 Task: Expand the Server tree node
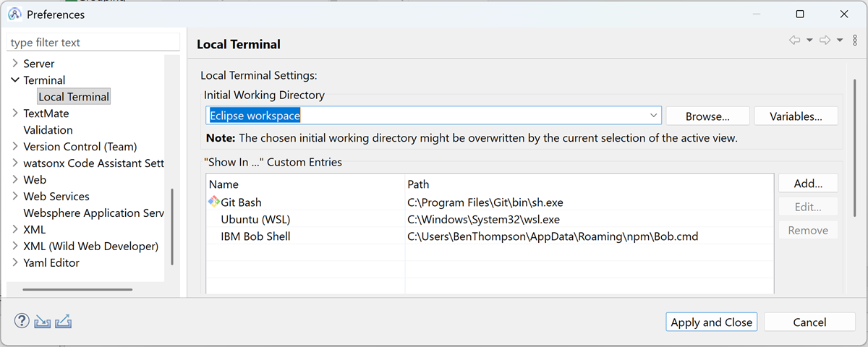(x=15, y=64)
